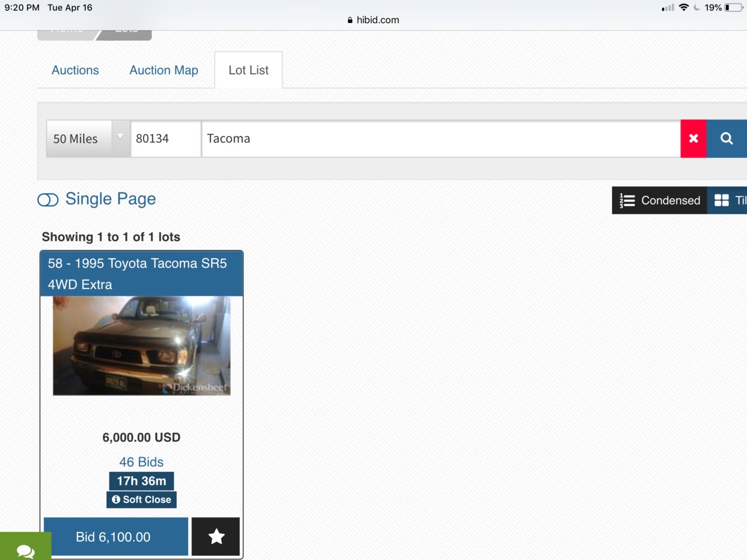Open the Auction Map tab
The width and height of the screenshot is (747, 560).
(x=164, y=70)
